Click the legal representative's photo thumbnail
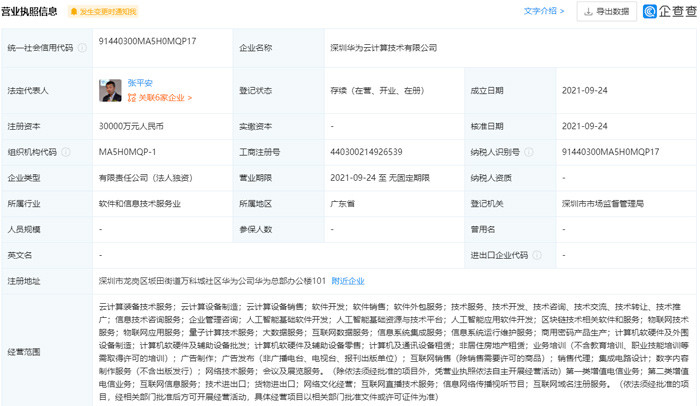Screen dimensions: 700x406 click(x=110, y=91)
